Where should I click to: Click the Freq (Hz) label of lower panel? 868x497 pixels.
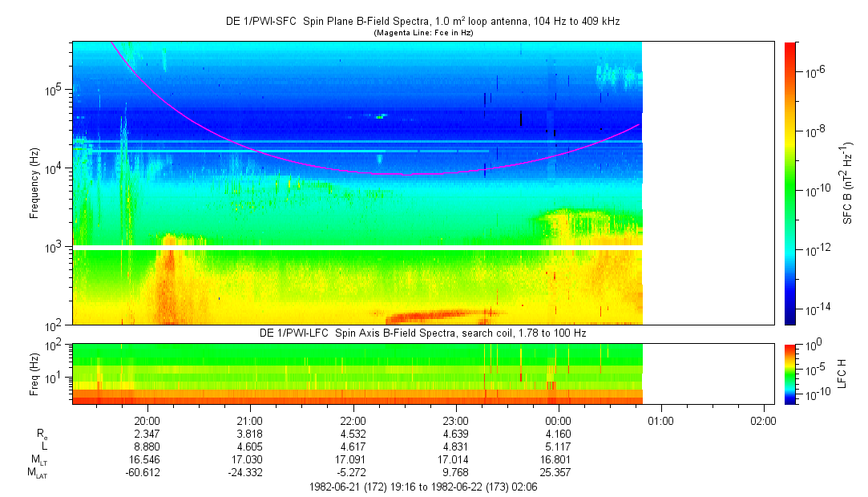coord(34,373)
